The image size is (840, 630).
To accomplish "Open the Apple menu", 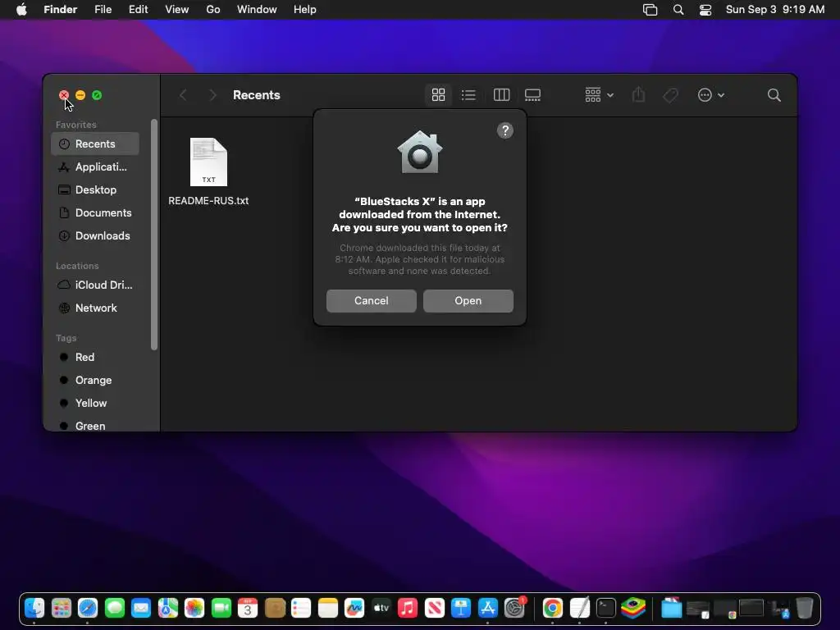I will 21,9.
